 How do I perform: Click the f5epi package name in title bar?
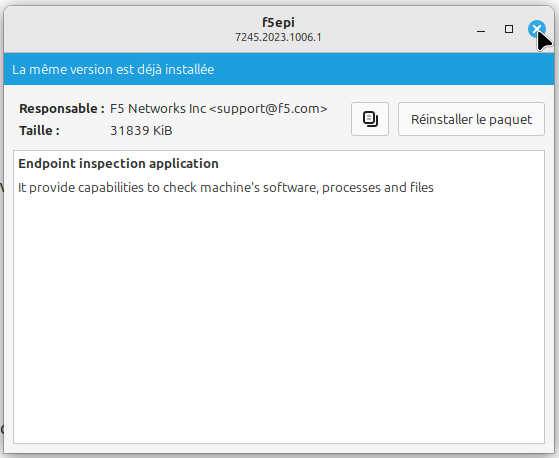(x=278, y=22)
